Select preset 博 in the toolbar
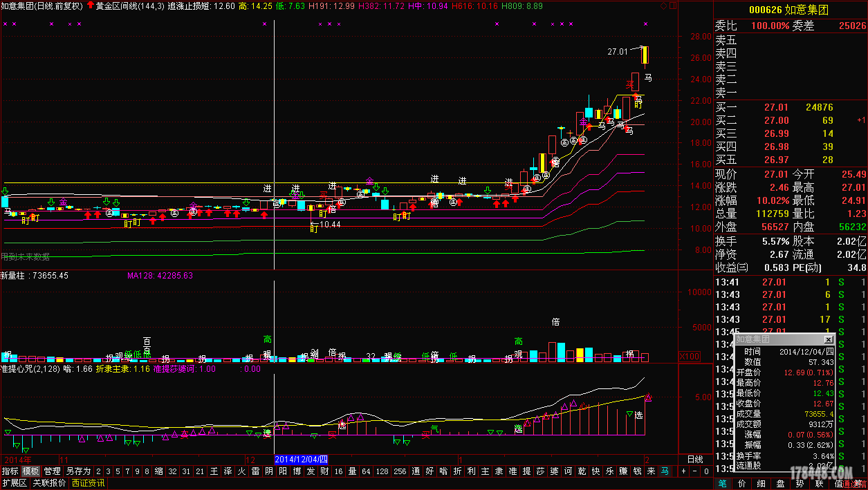The height and width of the screenshot is (490, 868). (297, 471)
